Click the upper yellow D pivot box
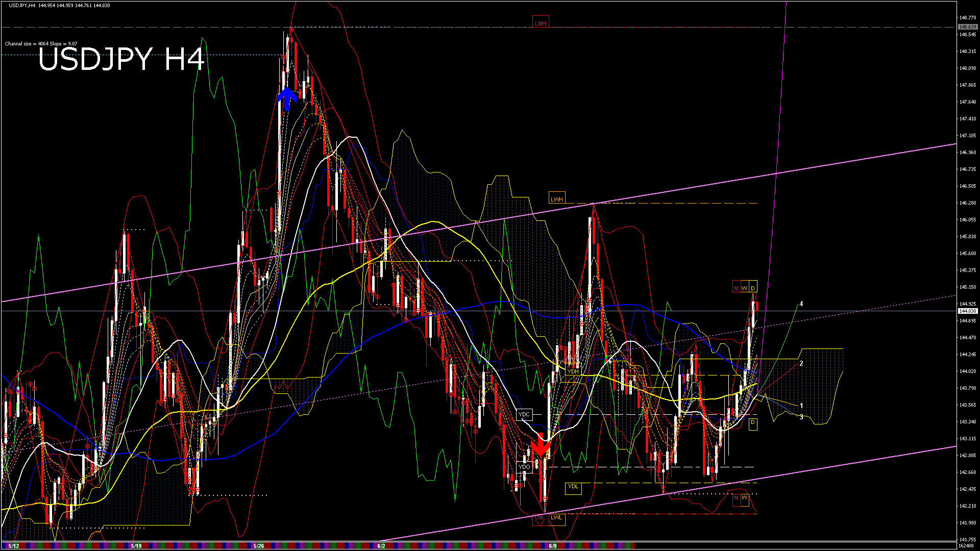The height and width of the screenshot is (551, 980). (753, 288)
